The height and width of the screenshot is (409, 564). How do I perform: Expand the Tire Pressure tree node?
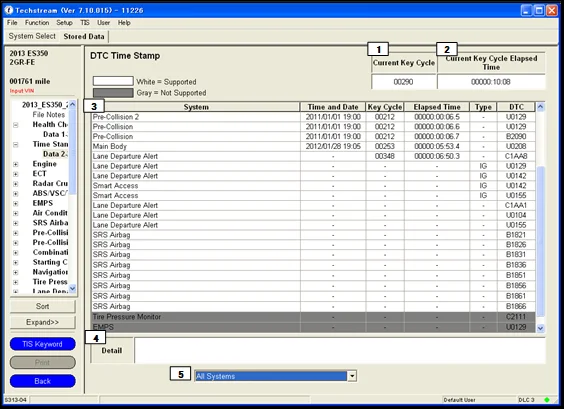15,282
